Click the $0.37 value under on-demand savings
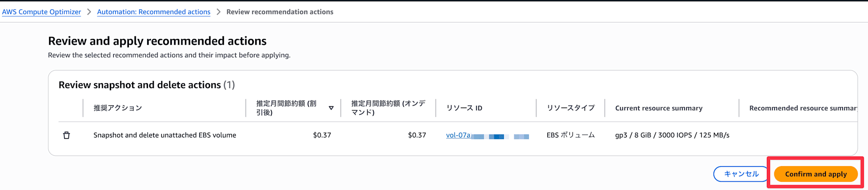 pyautogui.click(x=417, y=135)
